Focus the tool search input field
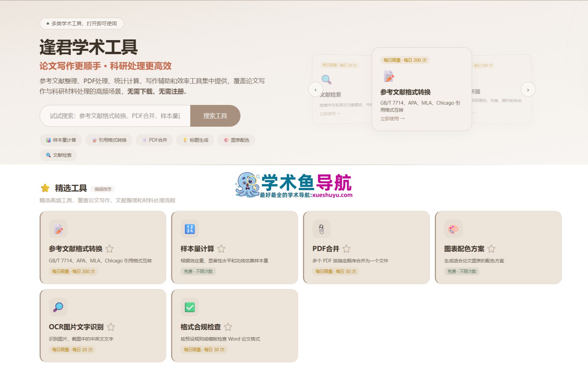 coord(115,116)
